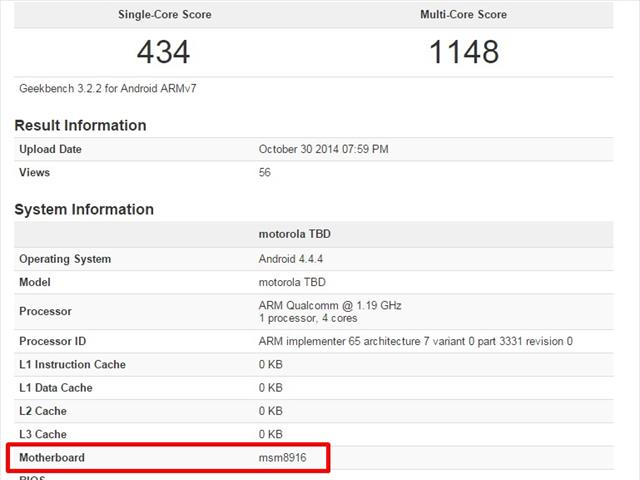Click the Single-Core Score heading
Viewport: 640px width, 480px height.
(x=163, y=15)
